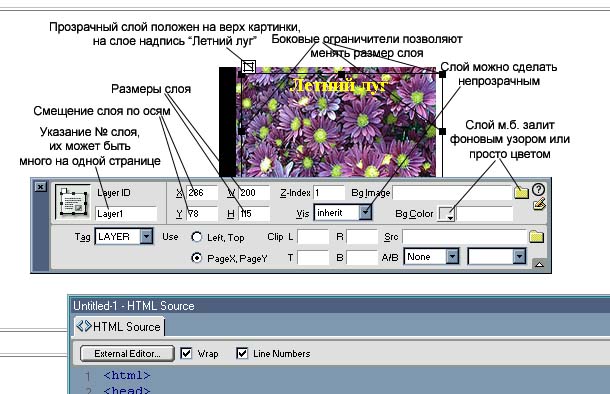Toggle the Line Numbers checkbox
This screenshot has height=394, width=610.
242,353
